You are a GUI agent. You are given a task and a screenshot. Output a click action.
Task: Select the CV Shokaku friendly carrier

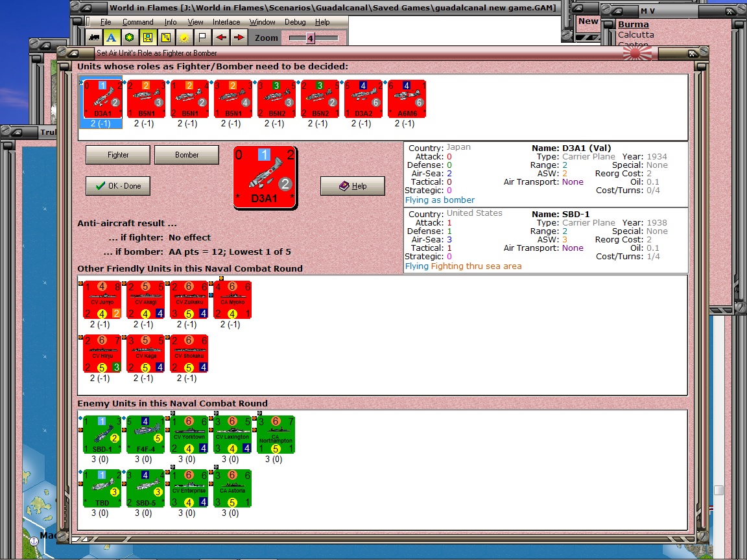click(x=189, y=353)
